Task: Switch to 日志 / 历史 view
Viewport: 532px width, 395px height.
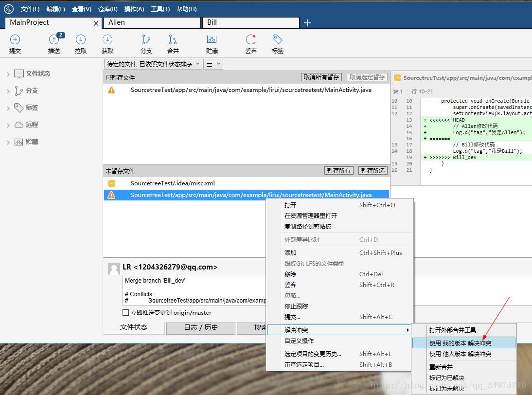Action: coord(200,328)
